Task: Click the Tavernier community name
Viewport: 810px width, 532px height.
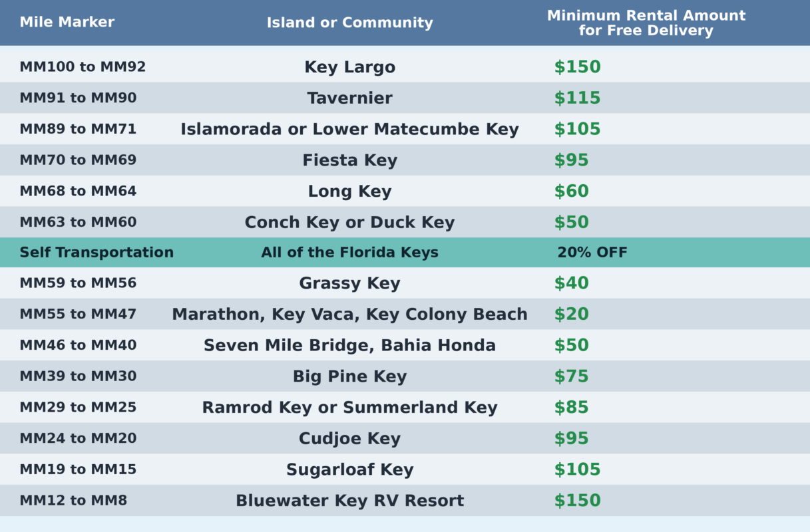Action: pos(349,98)
